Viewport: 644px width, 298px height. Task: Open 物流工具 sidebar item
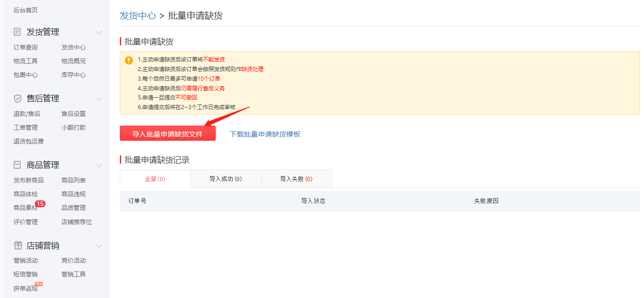[26, 61]
